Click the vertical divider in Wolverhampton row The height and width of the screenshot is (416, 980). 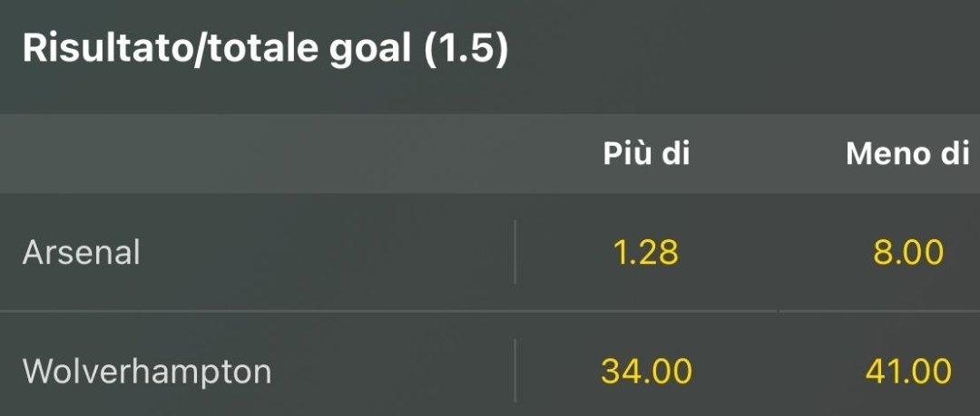[514, 372]
